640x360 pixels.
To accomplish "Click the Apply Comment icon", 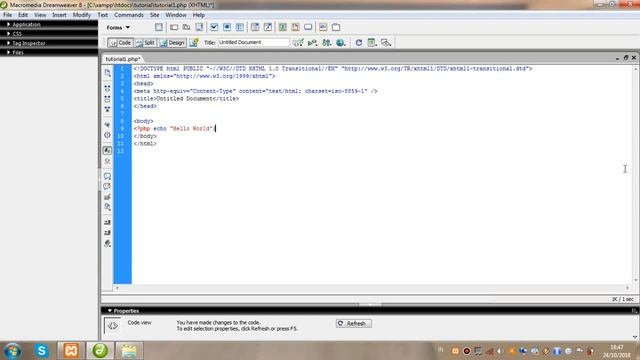I will point(107,176).
